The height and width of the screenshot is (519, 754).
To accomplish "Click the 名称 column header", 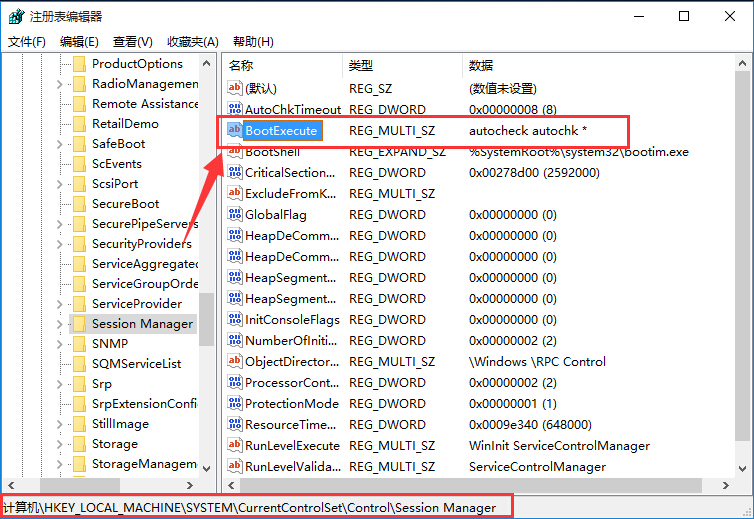I will click(241, 65).
